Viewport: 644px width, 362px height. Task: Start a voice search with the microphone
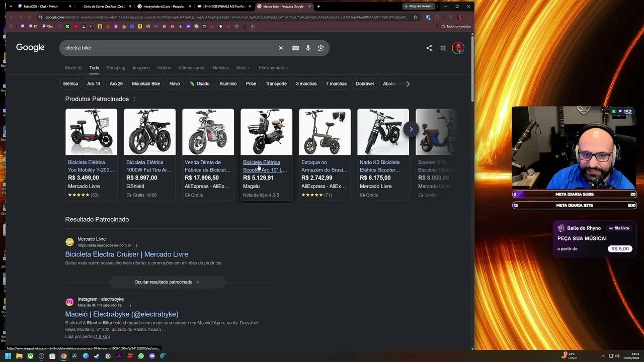pos(308,48)
